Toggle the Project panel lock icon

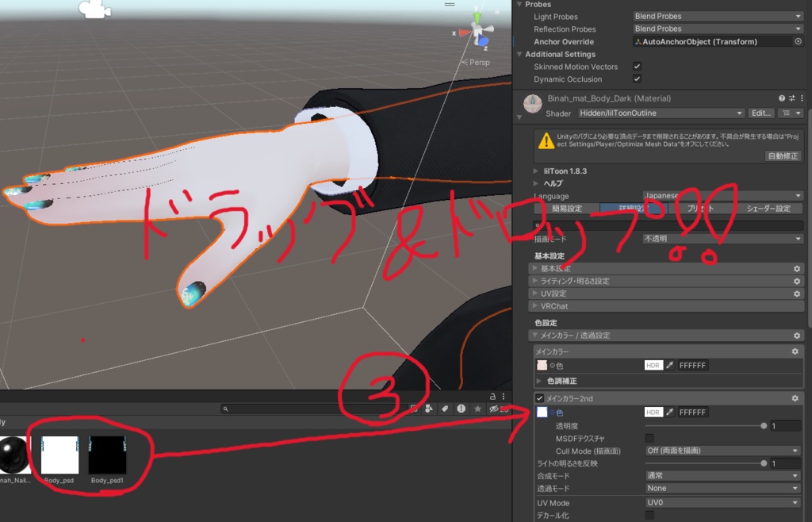click(492, 396)
